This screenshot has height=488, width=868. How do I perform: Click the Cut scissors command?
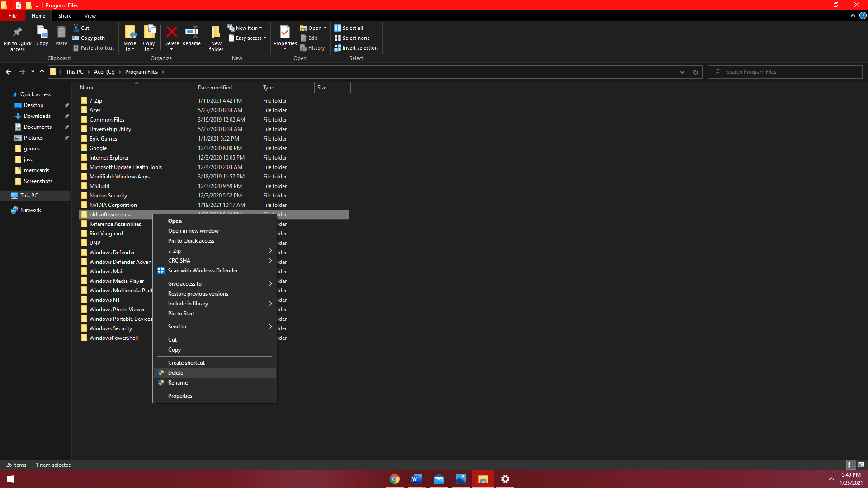tap(81, 28)
